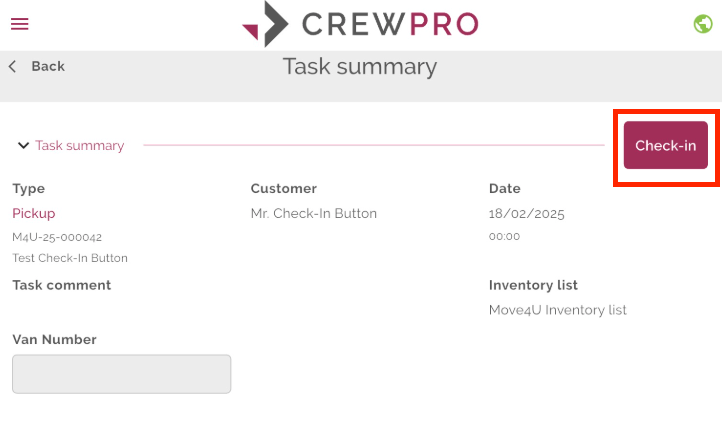722x427 pixels.
Task: Click the order number M4U-25-000042
Action: (x=57, y=237)
